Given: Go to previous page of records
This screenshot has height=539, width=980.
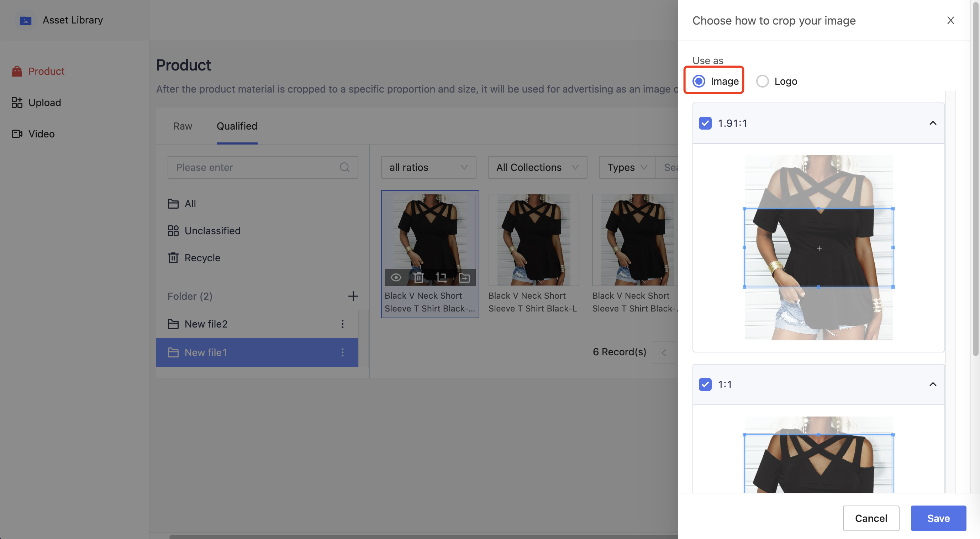Looking at the screenshot, I should tap(664, 352).
